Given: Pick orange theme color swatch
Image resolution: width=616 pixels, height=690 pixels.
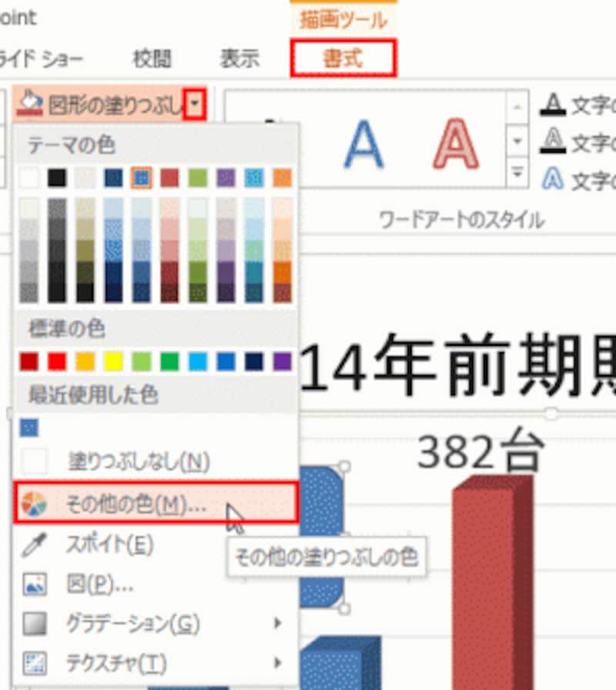Looking at the screenshot, I should click(x=283, y=178).
